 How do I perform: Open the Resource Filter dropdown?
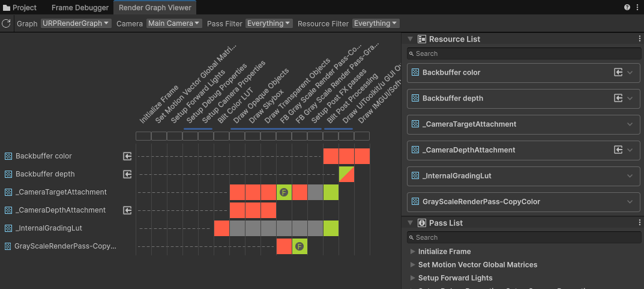376,23
